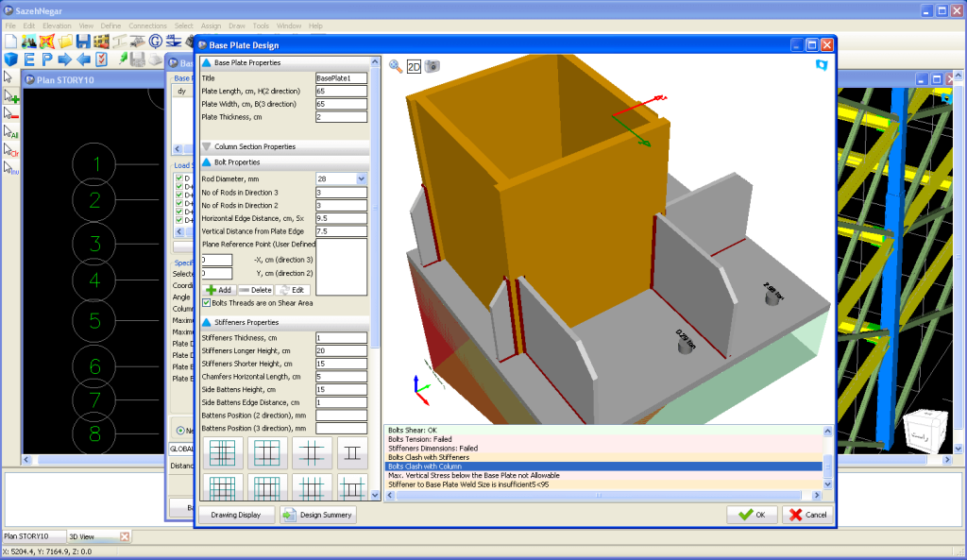Add a bolt reference point with Add
The height and width of the screenshot is (560, 967).
pyautogui.click(x=219, y=290)
